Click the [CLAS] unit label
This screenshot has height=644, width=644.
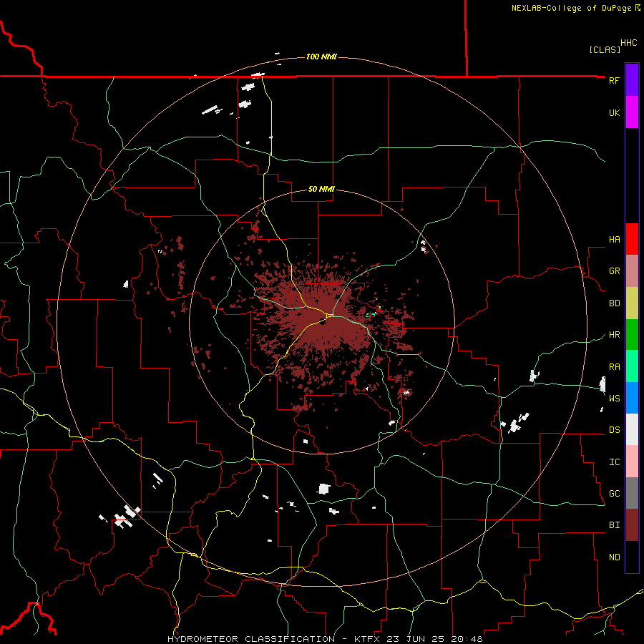605,49
